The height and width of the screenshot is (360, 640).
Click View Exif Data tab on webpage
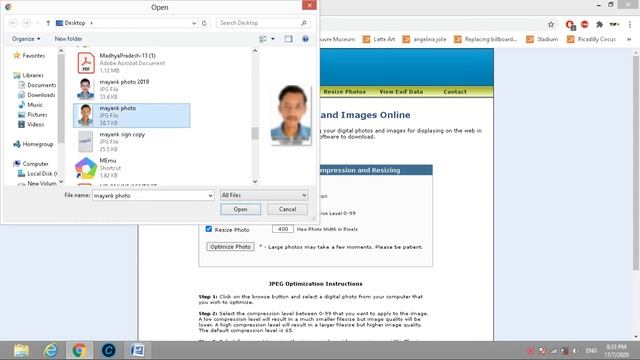coord(401,92)
